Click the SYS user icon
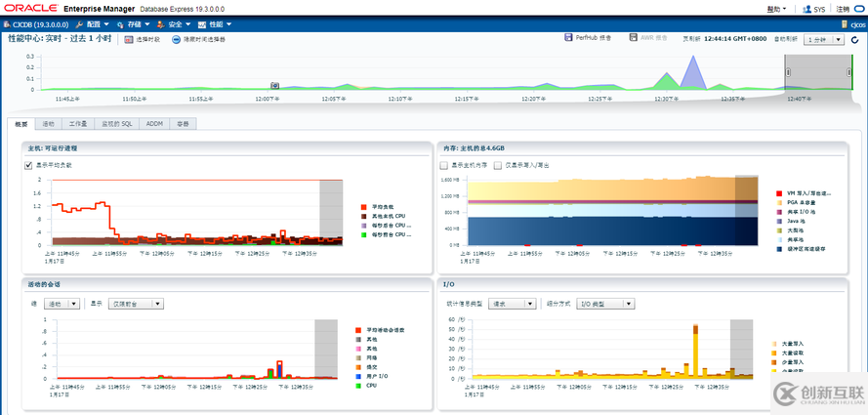Viewport: 868px width, 415px height. point(806,9)
